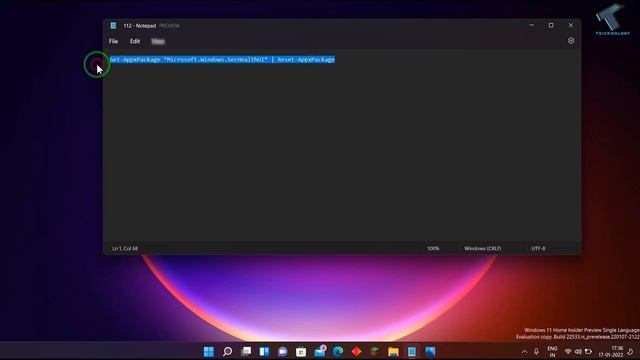Open Task View on the taskbar
The image size is (640, 360).
click(246, 351)
